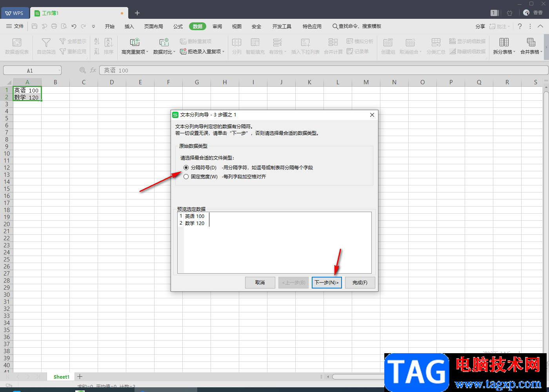Click 隐藏明细数据 in the ribbon

click(467, 51)
